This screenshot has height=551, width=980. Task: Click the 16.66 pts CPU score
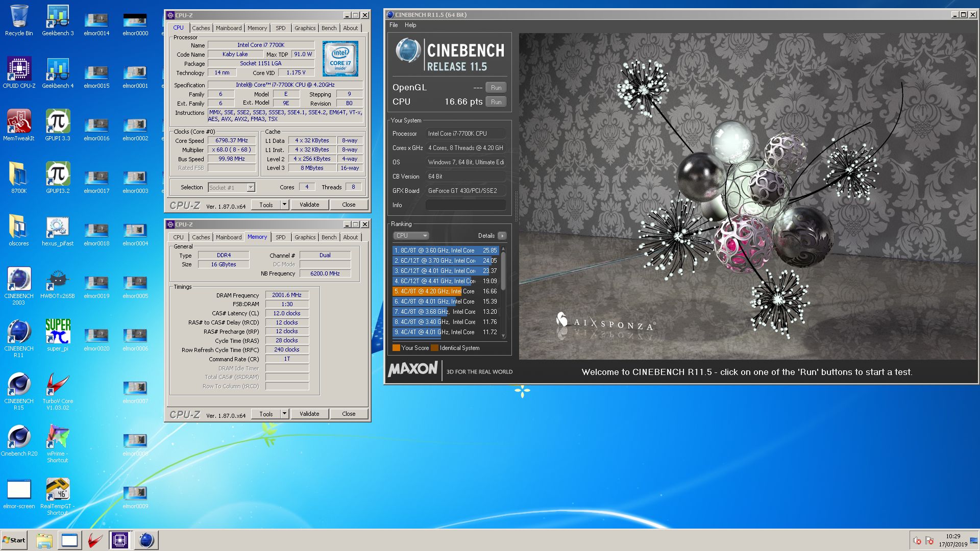point(463,102)
